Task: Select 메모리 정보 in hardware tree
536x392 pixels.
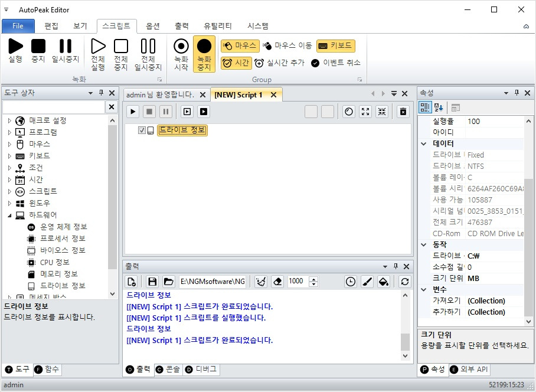Action: pos(59,274)
